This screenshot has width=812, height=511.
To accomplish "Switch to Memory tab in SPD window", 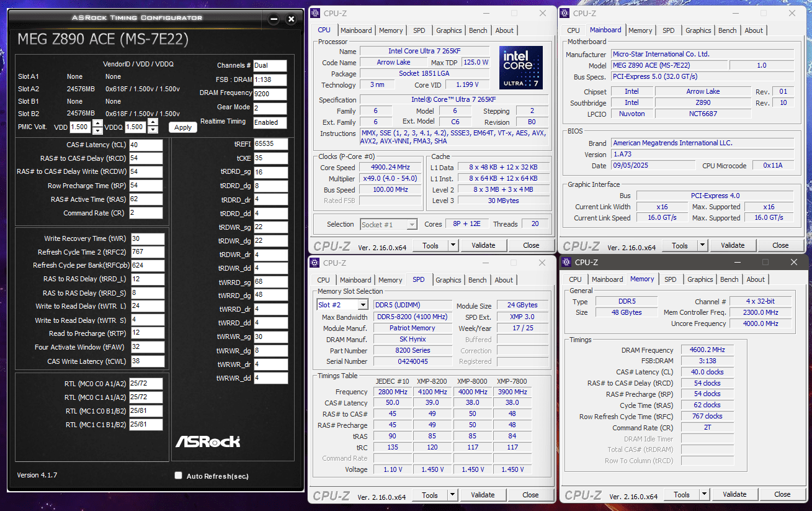I will (390, 280).
